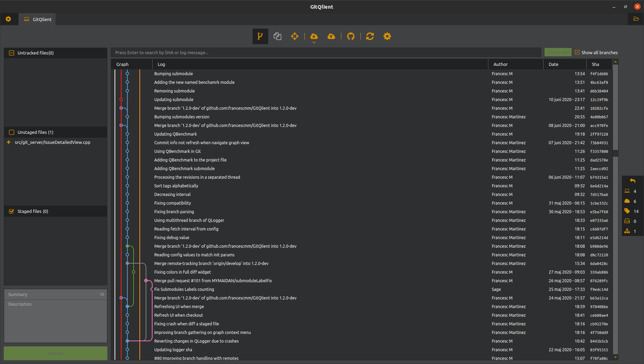
Task: Select commit 'Fixing debug value'
Action: (x=172, y=237)
